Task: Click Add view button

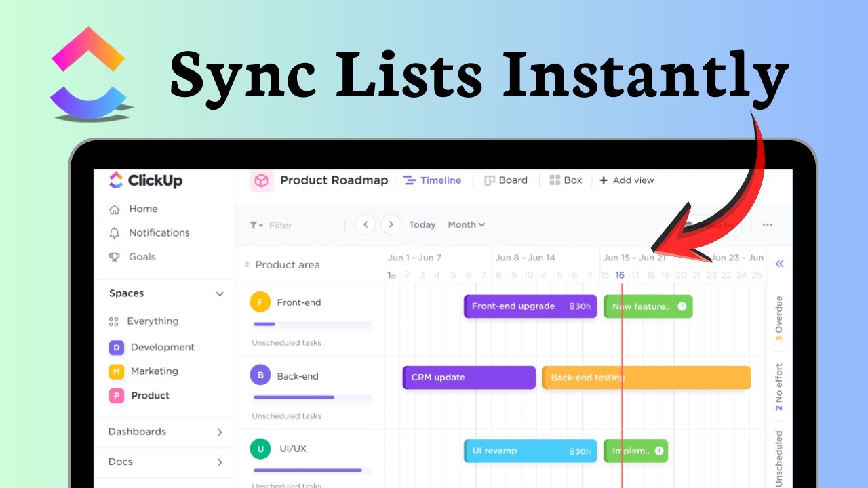Action: click(627, 180)
